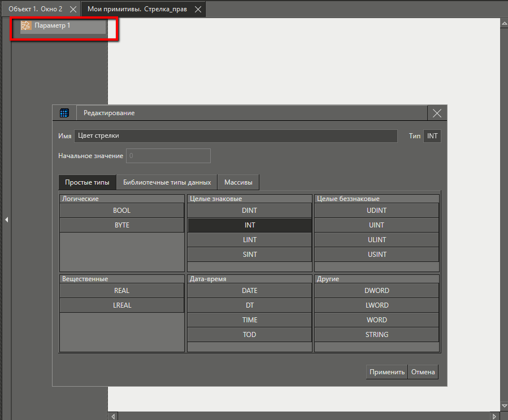
Task: Click the scroll up arrow at right
Action: pyautogui.click(x=503, y=24)
